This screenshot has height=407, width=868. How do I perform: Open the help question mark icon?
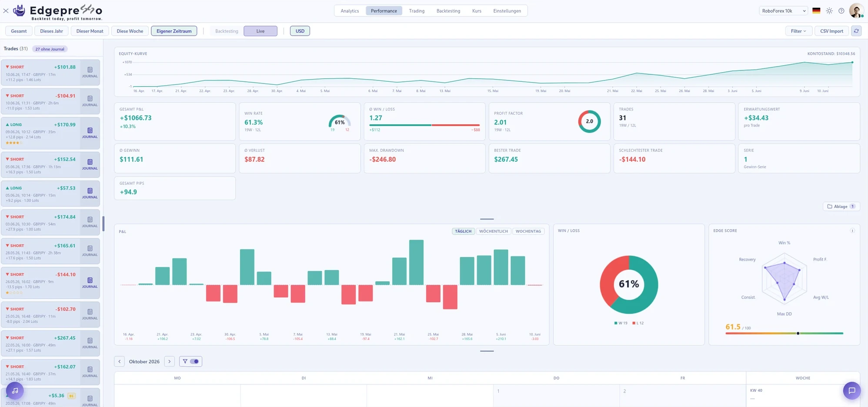pos(841,11)
